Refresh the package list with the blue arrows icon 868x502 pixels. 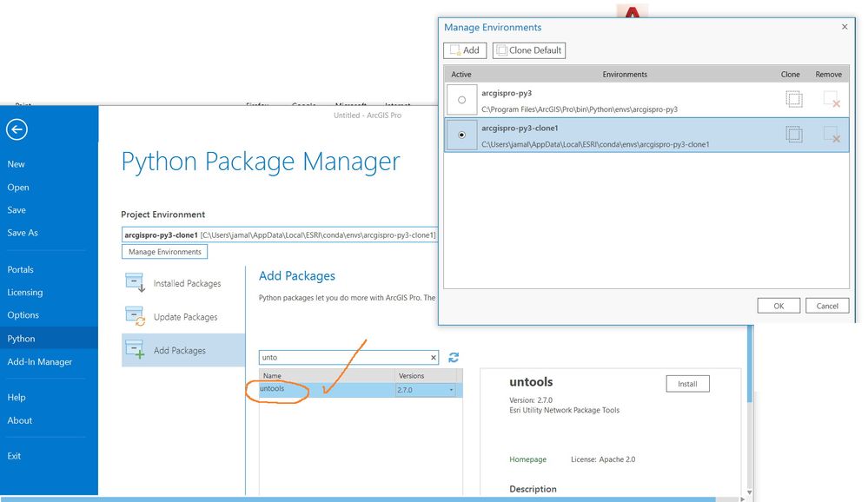pyautogui.click(x=454, y=358)
